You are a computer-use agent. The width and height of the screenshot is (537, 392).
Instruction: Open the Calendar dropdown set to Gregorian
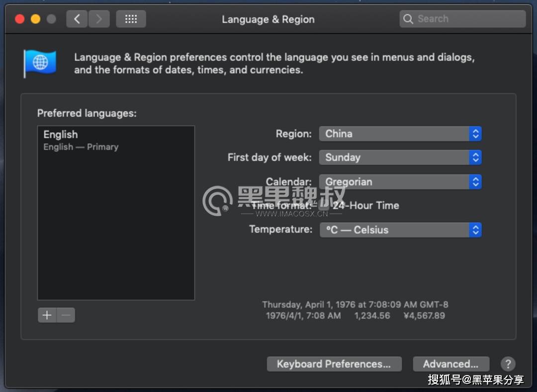tap(400, 182)
